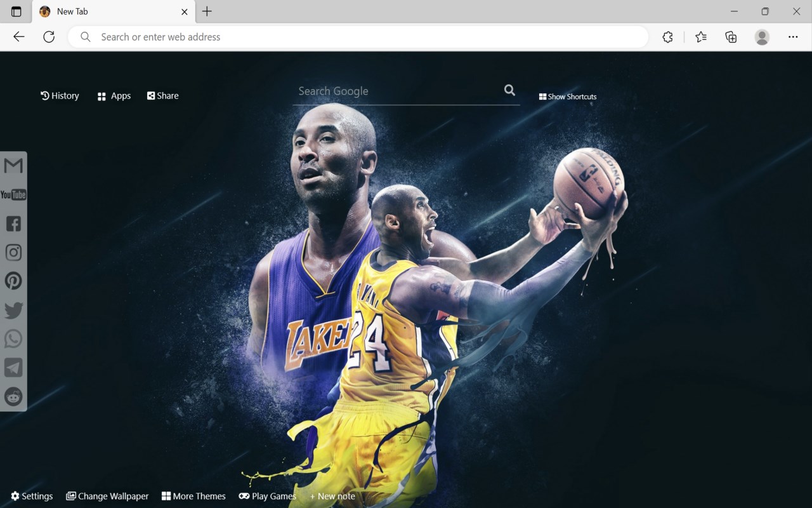Open History from the page header
Image resolution: width=812 pixels, height=508 pixels.
click(x=60, y=96)
